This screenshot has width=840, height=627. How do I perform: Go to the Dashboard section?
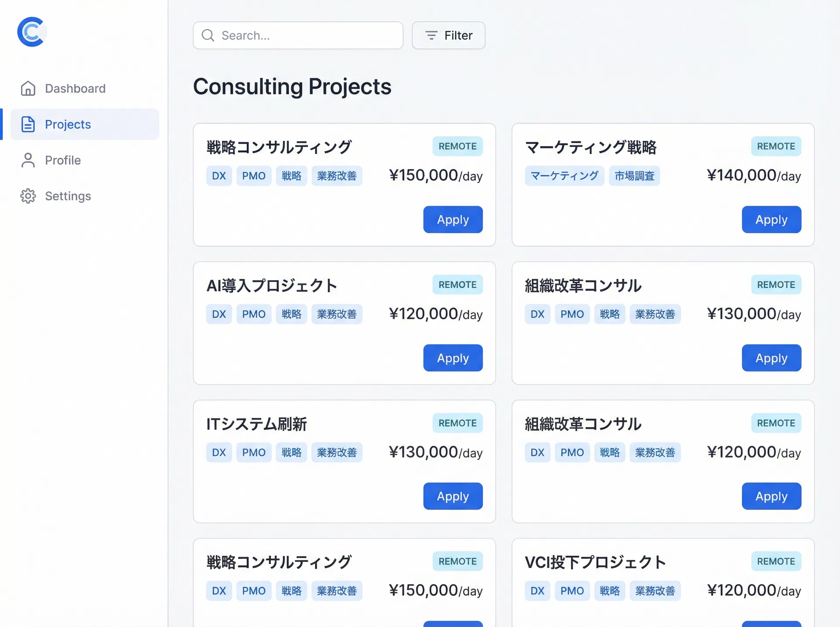tap(75, 88)
